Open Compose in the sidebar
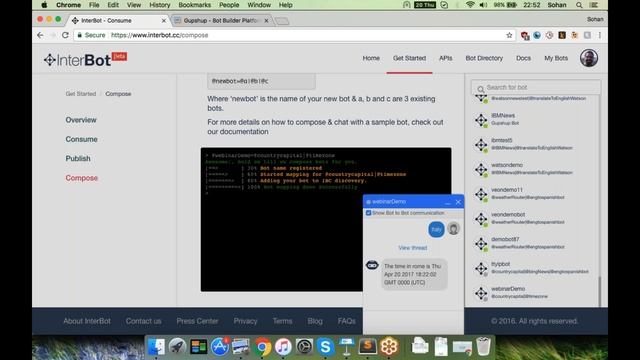Viewport: 640px width, 360px height. 82,178
